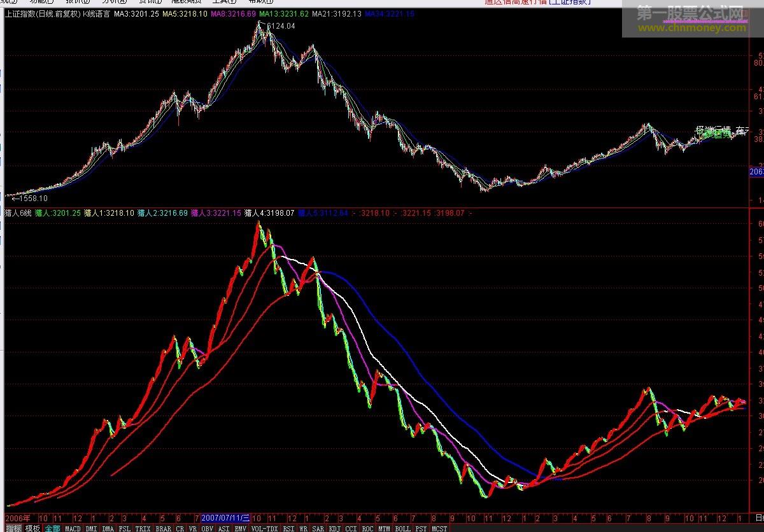The height and width of the screenshot is (532, 764).
Task: Select the 全部 category tab
Action: pos(52,528)
